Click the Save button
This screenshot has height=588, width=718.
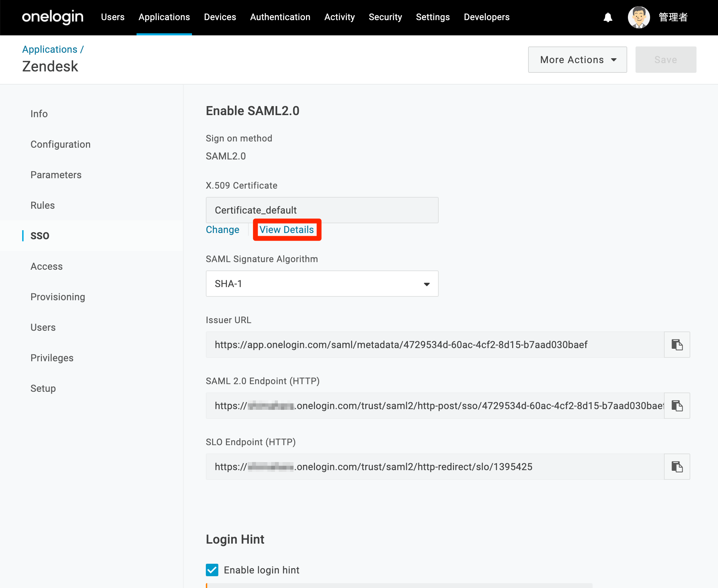click(x=666, y=60)
